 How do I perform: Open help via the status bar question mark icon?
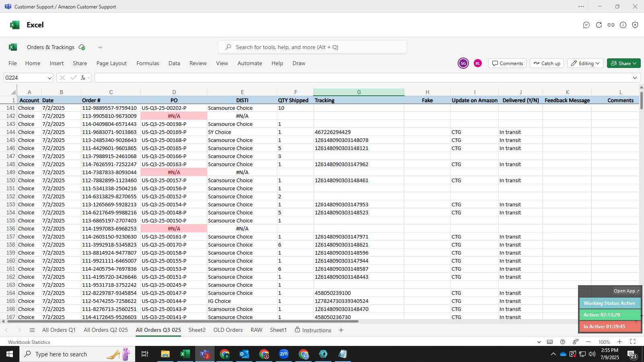point(563,342)
